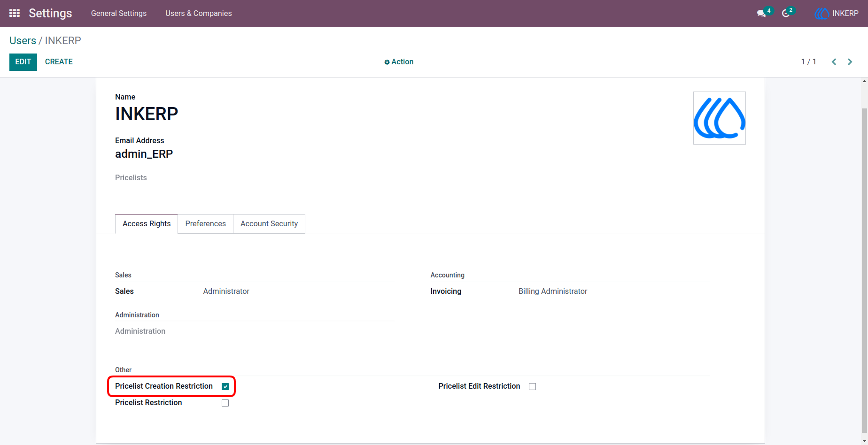The height and width of the screenshot is (445, 868).
Task: Click the CREATE button
Action: tap(59, 62)
